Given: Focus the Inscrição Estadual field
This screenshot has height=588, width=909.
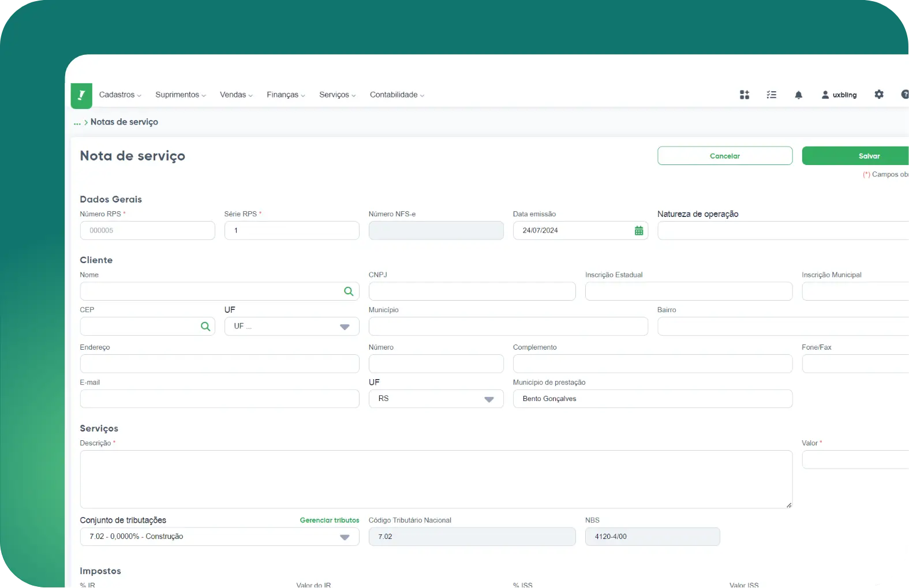Looking at the screenshot, I should 689,291.
